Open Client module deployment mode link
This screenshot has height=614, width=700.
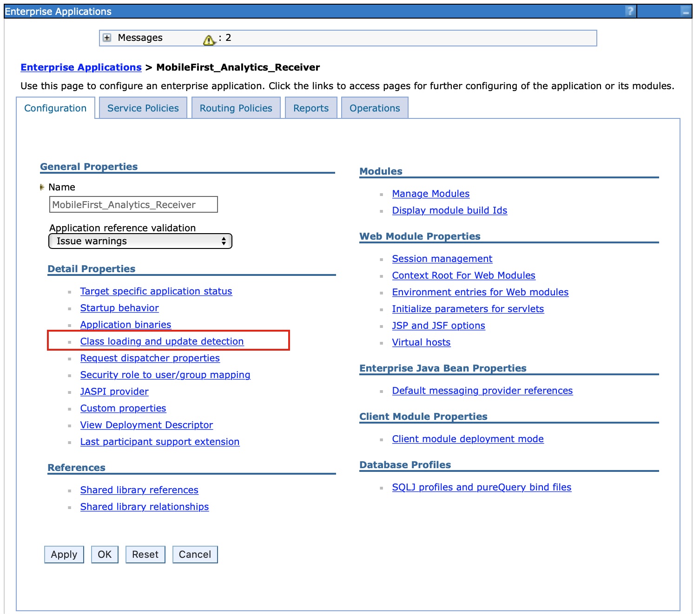click(468, 439)
